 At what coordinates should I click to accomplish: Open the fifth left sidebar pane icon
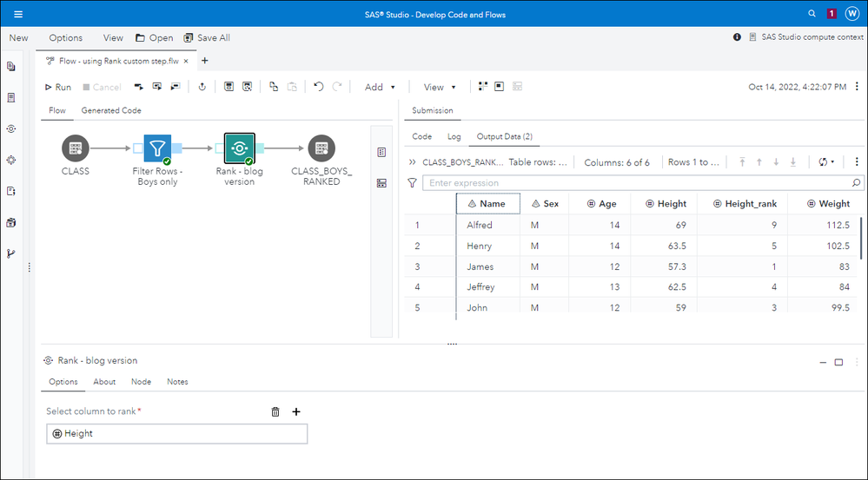point(11,191)
